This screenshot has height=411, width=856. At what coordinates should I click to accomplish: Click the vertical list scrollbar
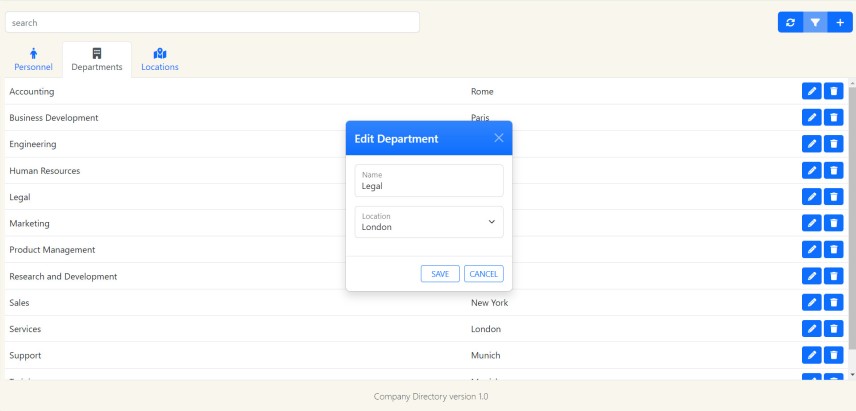pyautogui.click(x=852, y=218)
